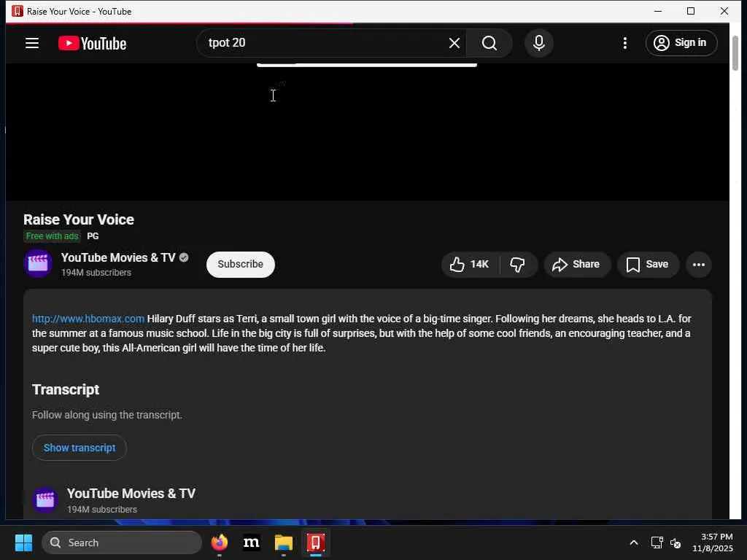Open the network status tray icon
The width and height of the screenshot is (747, 560).
(657, 542)
